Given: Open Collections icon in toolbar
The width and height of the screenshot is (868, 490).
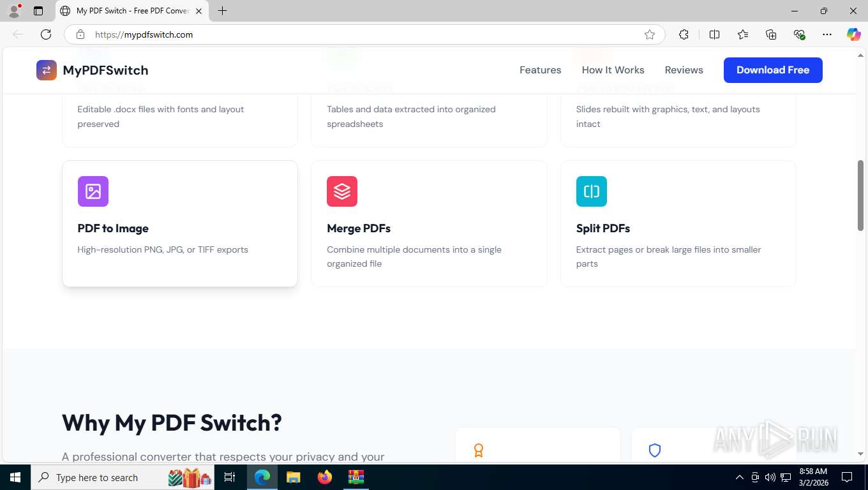Looking at the screenshot, I should (771, 34).
